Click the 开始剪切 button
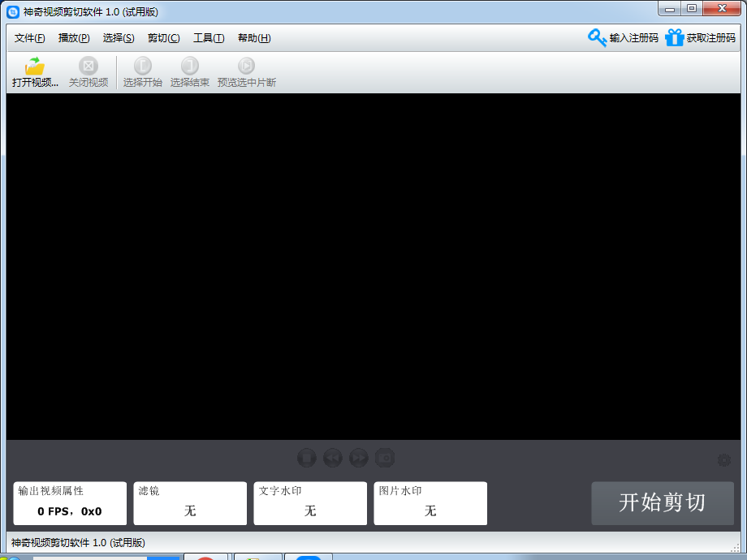The width and height of the screenshot is (747, 560). (x=663, y=503)
